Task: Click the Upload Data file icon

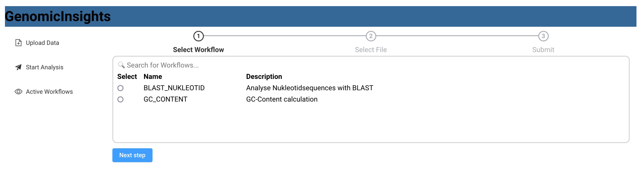Action: pos(18,43)
